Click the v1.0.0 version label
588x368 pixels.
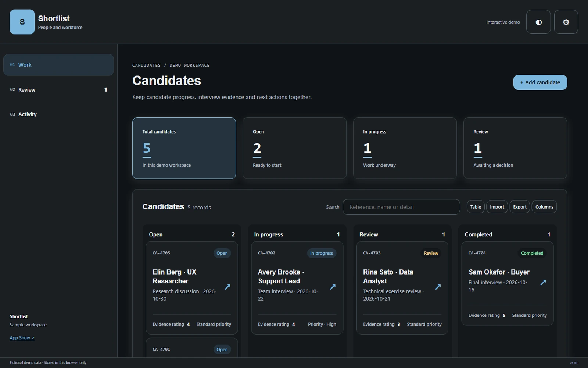(x=574, y=363)
